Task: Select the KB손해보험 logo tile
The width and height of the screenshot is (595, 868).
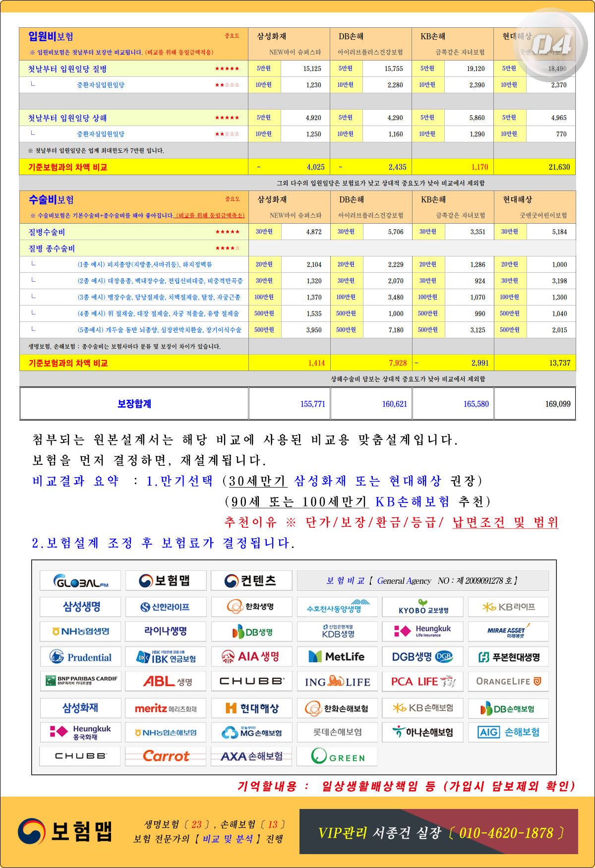Action: (x=423, y=708)
